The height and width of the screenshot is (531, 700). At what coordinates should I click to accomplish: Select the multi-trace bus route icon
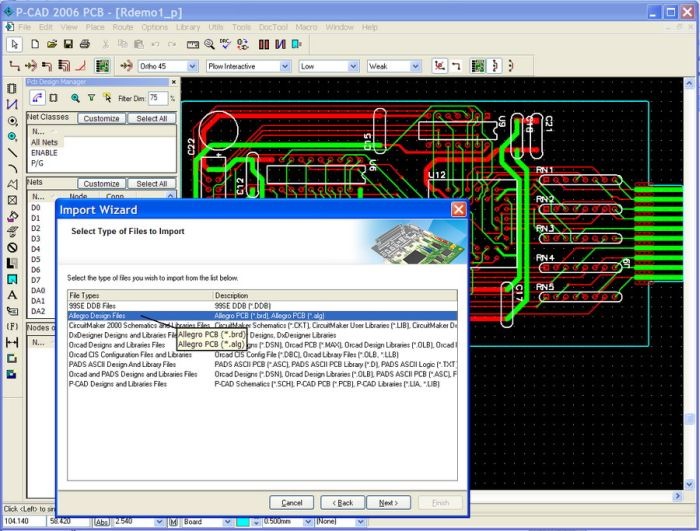64,66
